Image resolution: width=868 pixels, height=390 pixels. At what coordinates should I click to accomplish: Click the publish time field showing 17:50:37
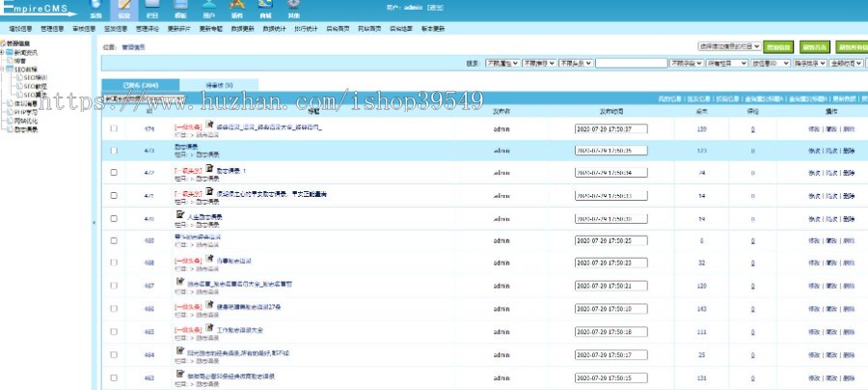pyautogui.click(x=611, y=129)
